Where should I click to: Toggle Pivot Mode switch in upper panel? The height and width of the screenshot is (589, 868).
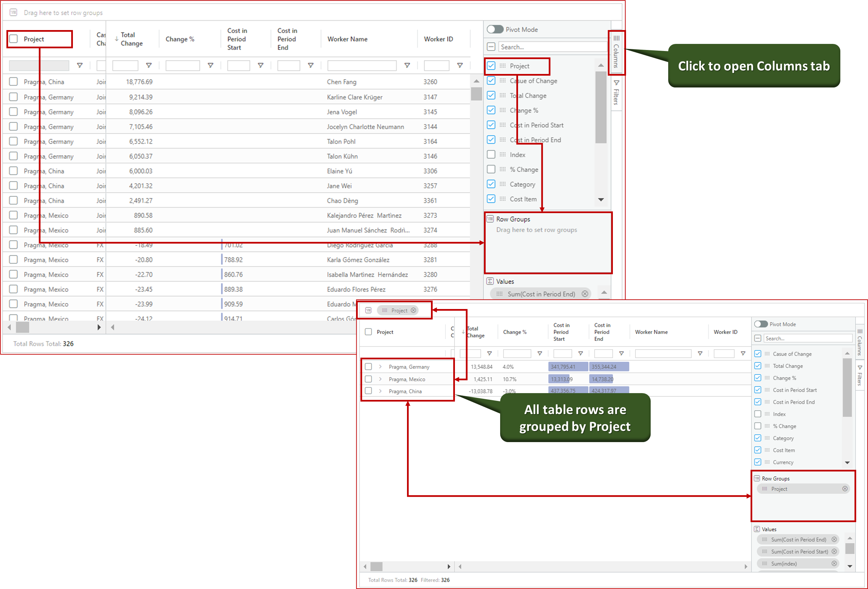coord(495,29)
